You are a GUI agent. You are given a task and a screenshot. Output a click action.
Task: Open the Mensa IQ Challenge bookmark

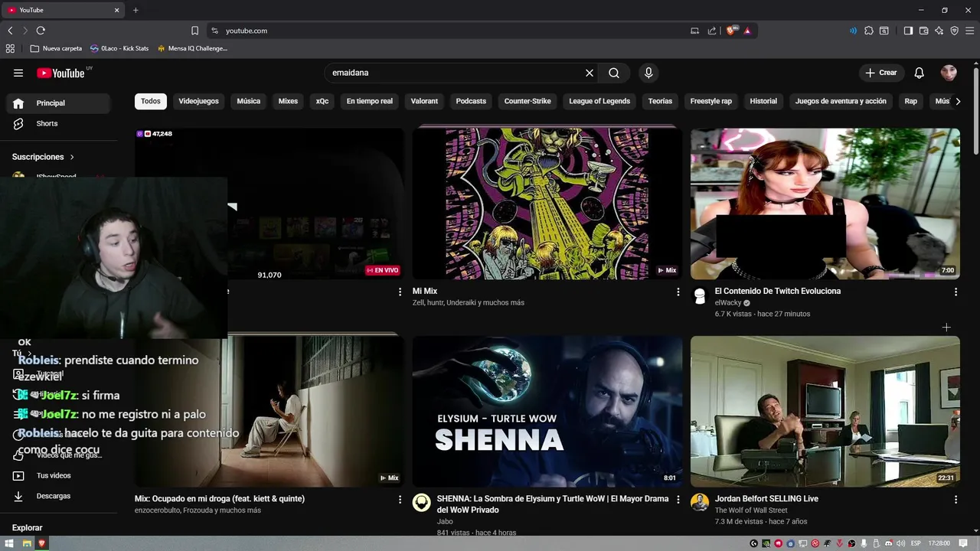point(192,48)
